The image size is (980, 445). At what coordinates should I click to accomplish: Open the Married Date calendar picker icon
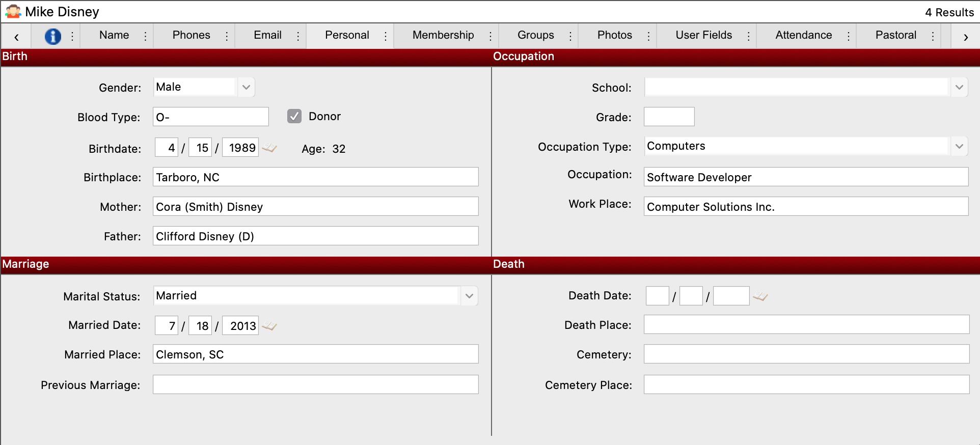269,326
